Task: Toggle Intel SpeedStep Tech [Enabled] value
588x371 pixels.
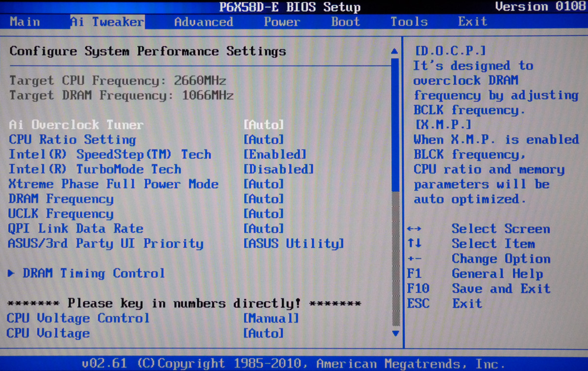Action: tap(275, 154)
